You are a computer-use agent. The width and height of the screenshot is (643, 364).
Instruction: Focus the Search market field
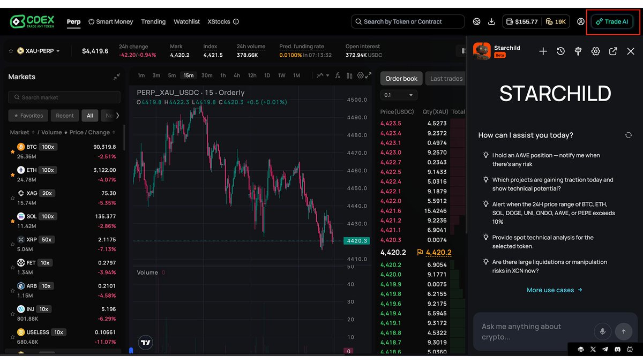[64, 97]
